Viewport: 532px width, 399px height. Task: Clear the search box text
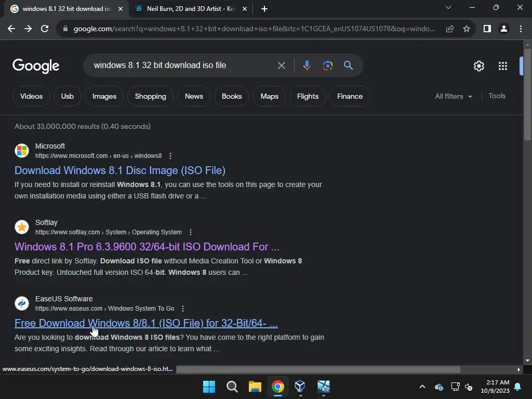[281, 65]
